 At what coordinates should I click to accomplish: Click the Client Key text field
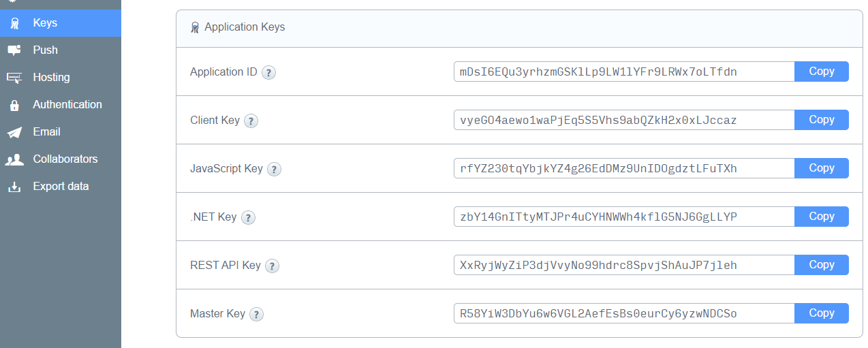[623, 120]
